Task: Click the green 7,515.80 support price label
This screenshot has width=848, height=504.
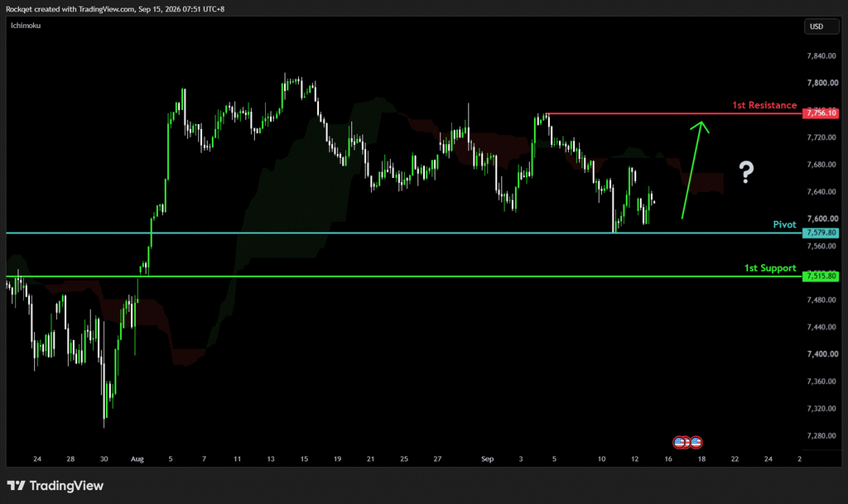Action: (x=821, y=276)
